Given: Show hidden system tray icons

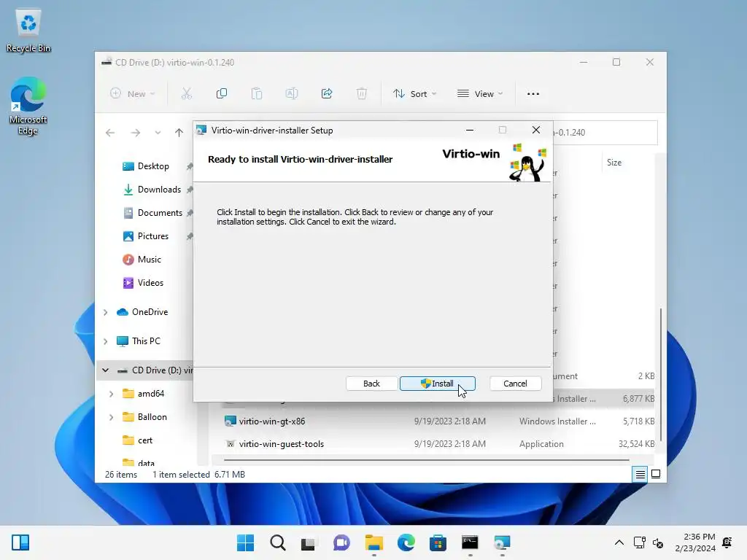Looking at the screenshot, I should 619,542.
